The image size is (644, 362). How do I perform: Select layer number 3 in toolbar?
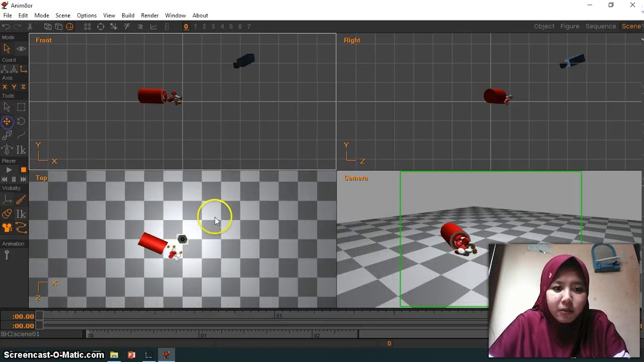pyautogui.click(x=213, y=27)
